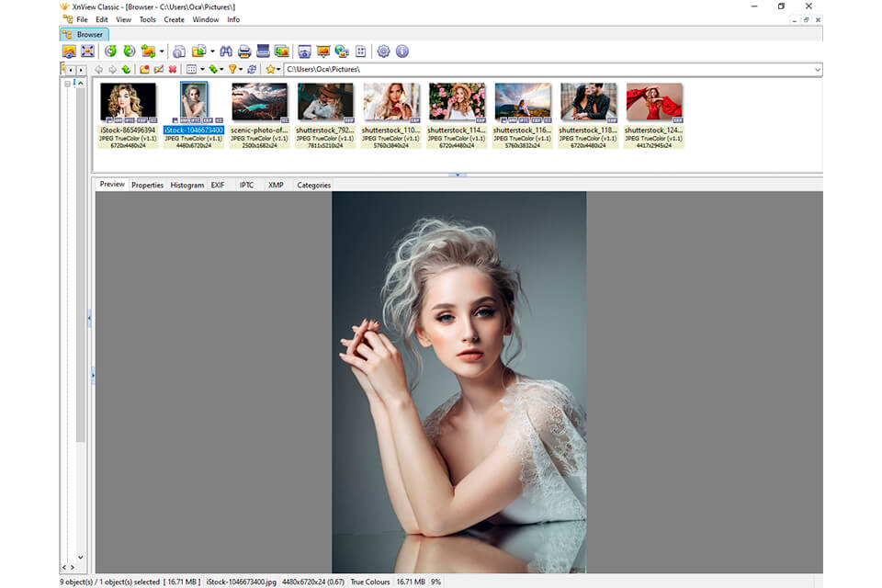This screenshot has height=588, width=882.
Task: Click the Back navigation arrow
Action: (x=98, y=69)
